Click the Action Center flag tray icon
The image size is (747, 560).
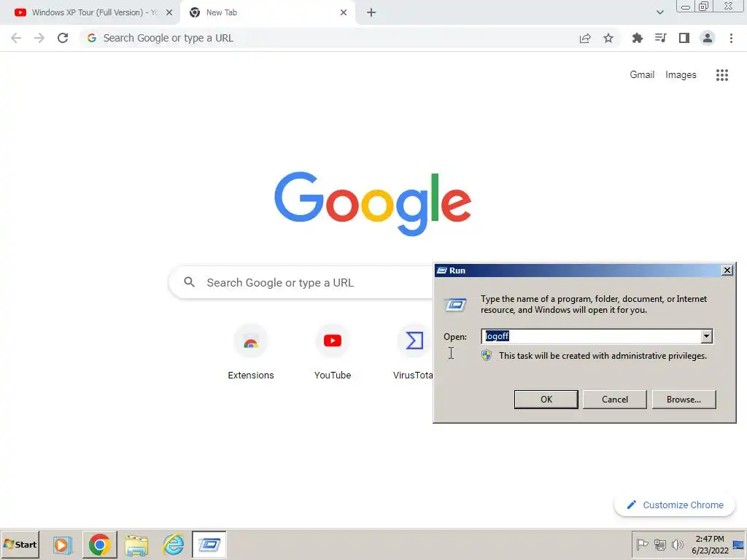click(x=642, y=544)
